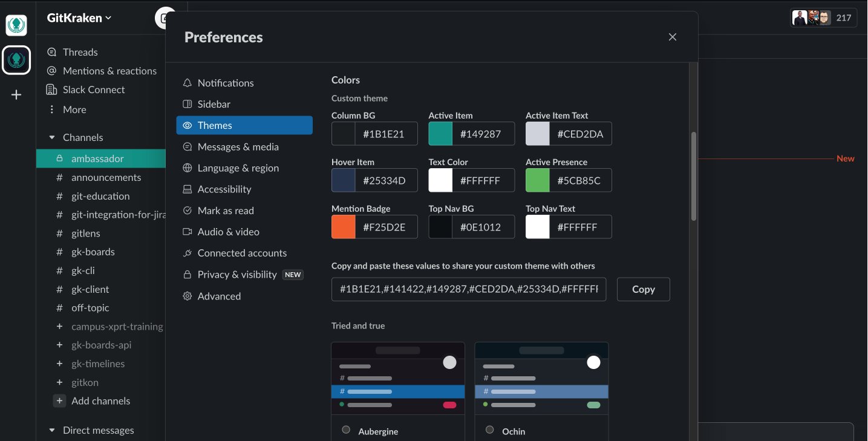Collapse the Channels section
Viewport: 868px width, 441px height.
tap(51, 137)
